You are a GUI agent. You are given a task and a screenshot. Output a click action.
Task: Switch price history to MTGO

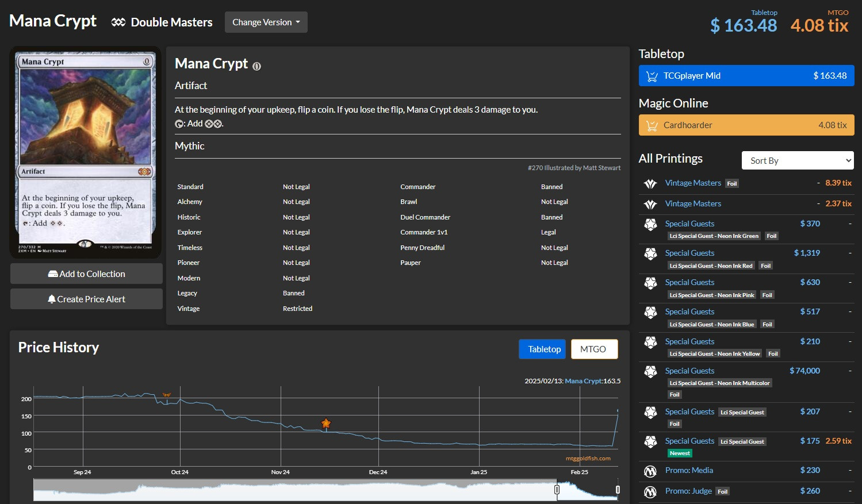[x=594, y=349]
